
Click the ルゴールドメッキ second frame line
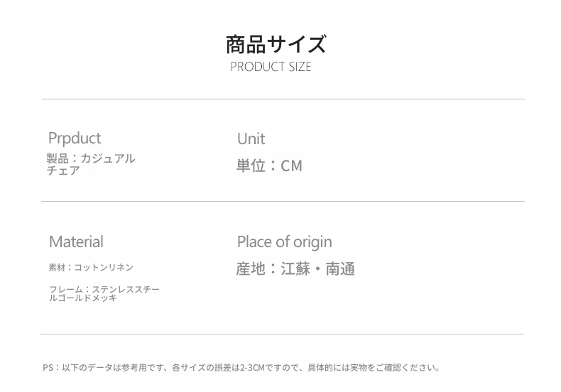click(x=83, y=298)
